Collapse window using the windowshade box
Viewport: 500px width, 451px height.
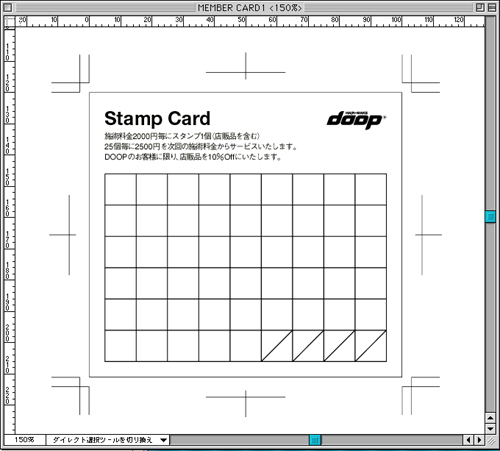(492, 7)
